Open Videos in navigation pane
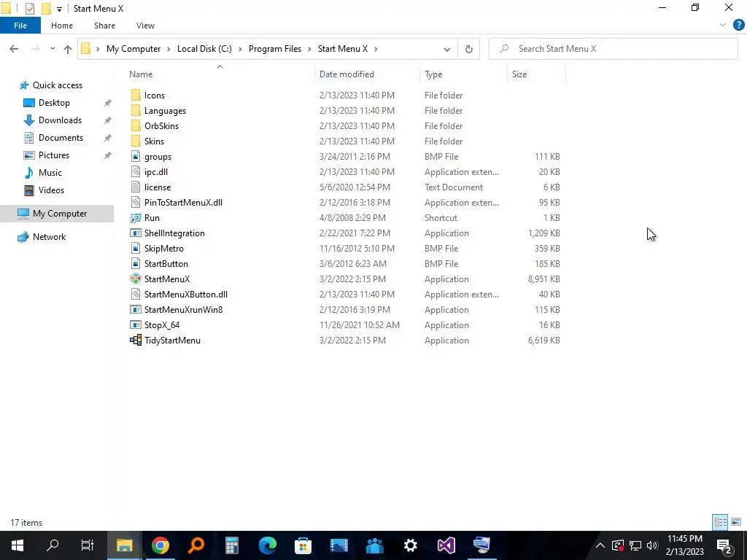Screen dimensions: 747x560 pyautogui.click(x=51, y=190)
